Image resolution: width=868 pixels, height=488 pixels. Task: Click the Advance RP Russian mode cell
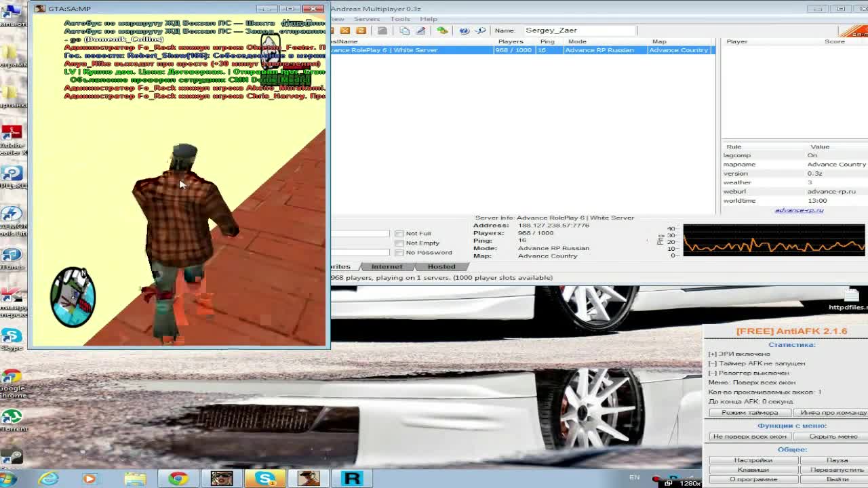tap(599, 50)
